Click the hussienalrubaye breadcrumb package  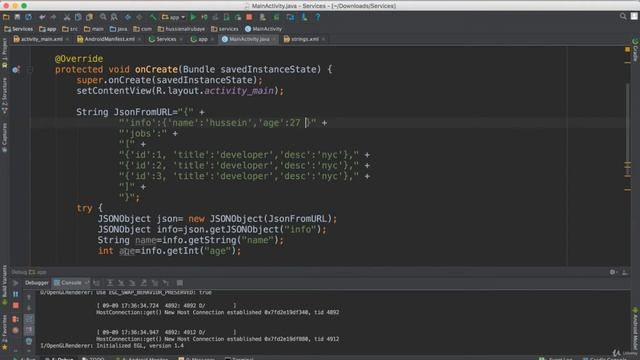[181, 29]
